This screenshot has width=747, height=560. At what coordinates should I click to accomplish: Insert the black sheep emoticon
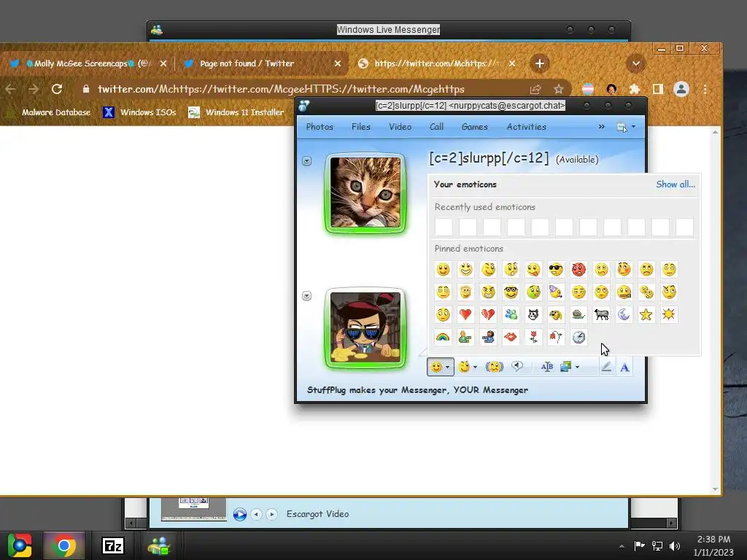(601, 314)
